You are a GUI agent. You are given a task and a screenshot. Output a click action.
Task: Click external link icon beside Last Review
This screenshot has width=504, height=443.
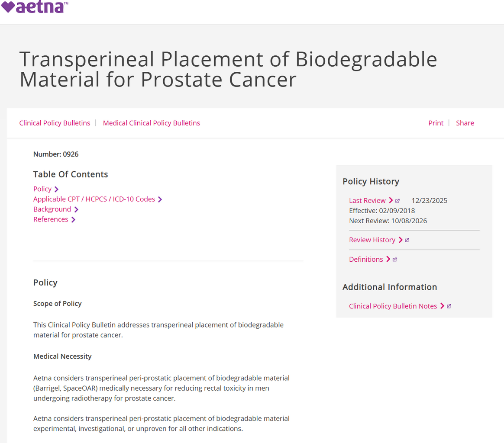click(x=397, y=201)
